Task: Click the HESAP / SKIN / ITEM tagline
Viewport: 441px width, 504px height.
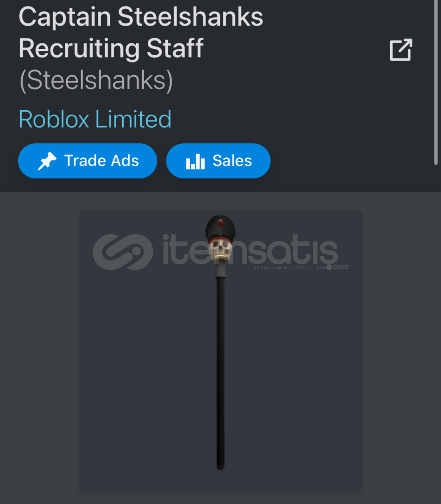Action: point(289,268)
